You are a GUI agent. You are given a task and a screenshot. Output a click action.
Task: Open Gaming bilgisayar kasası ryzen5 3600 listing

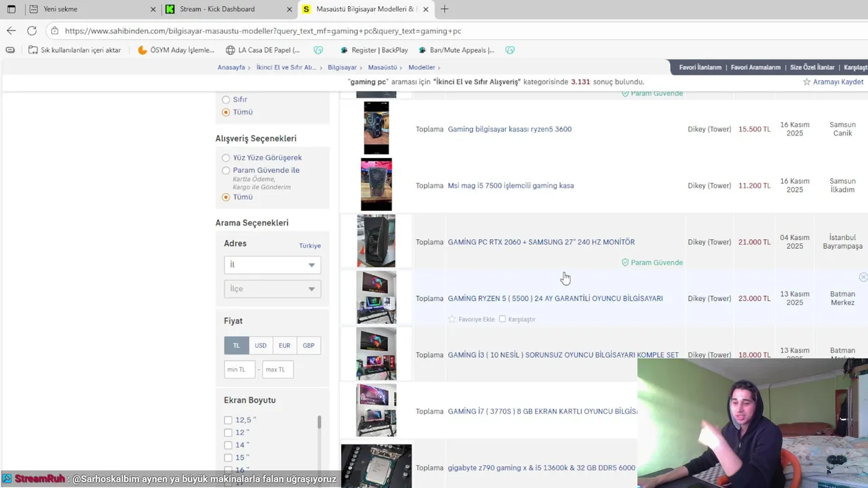(x=509, y=129)
